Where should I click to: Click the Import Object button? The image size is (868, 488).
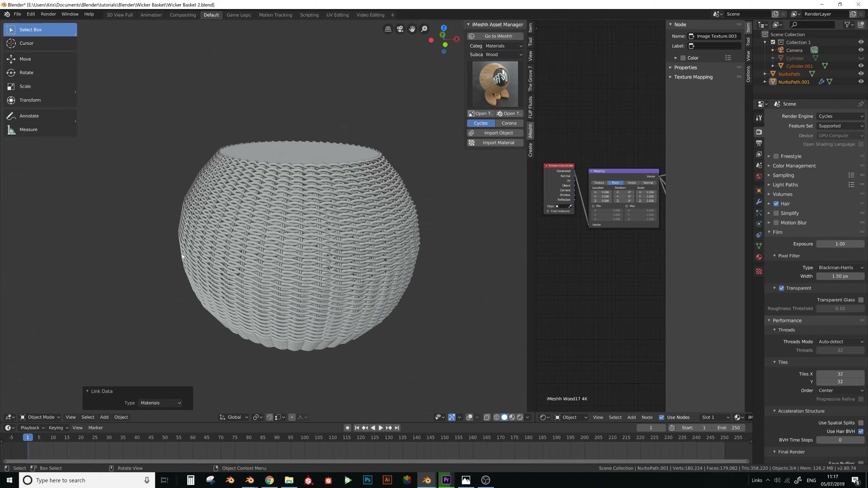[x=495, y=133]
